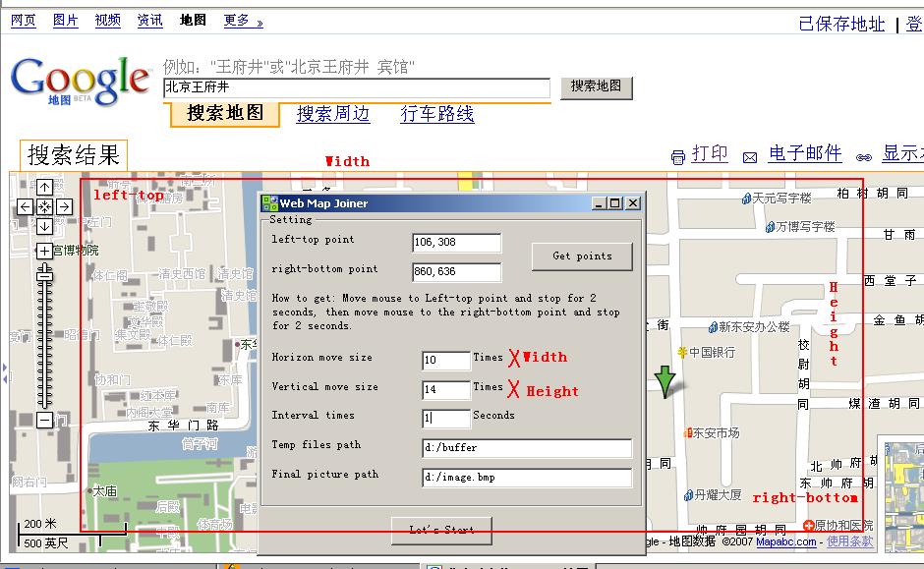924x569 pixels.
Task: Click the Final picture path input field
Action: point(527,477)
